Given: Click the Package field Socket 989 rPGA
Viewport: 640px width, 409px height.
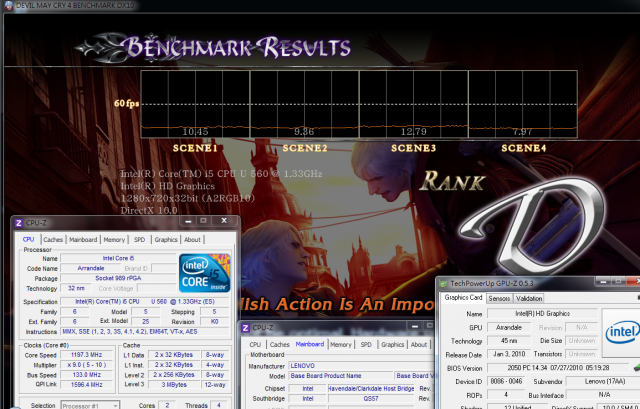Looking at the screenshot, I should 118,278.
